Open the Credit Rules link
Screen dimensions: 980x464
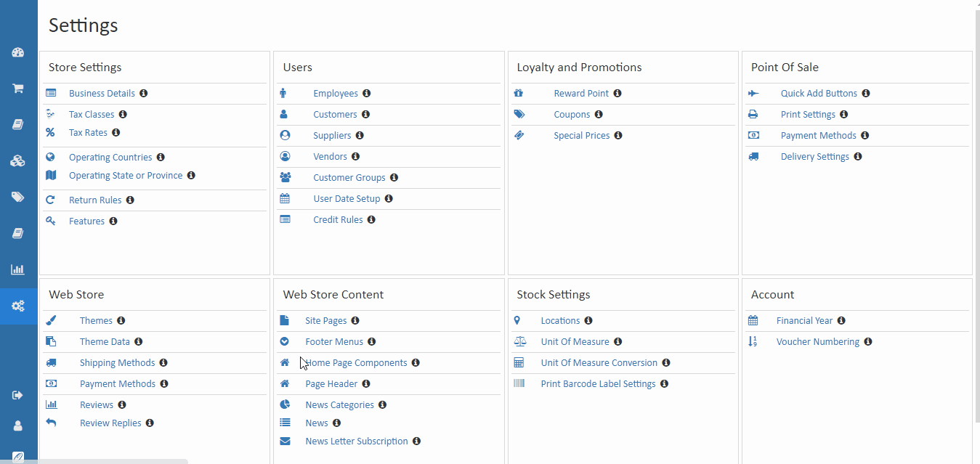coord(338,220)
